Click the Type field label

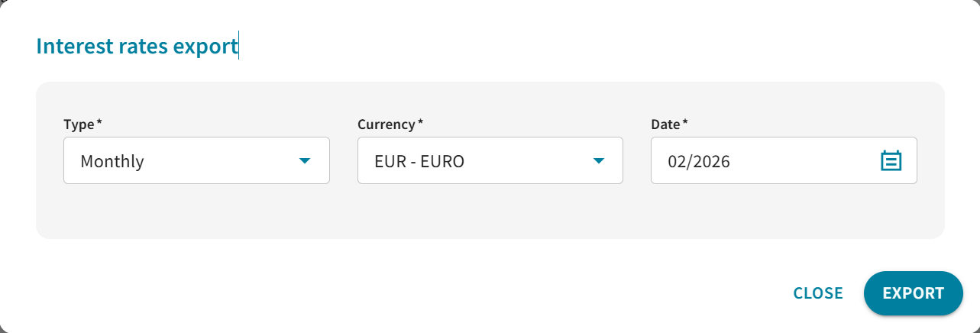coord(78,124)
